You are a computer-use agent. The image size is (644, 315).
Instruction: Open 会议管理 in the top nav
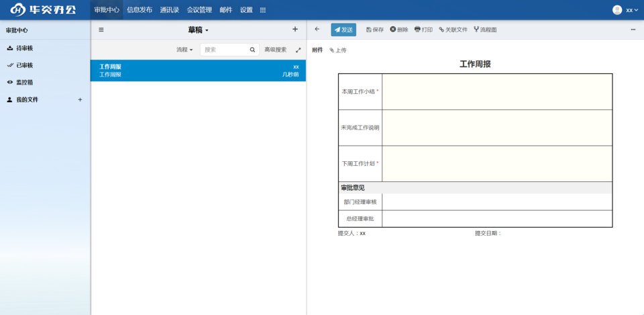(199, 10)
